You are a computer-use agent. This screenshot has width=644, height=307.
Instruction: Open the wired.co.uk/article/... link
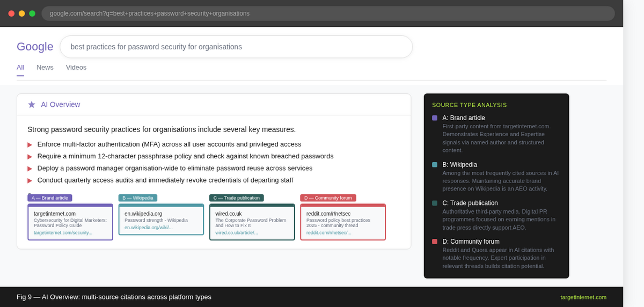click(x=237, y=232)
